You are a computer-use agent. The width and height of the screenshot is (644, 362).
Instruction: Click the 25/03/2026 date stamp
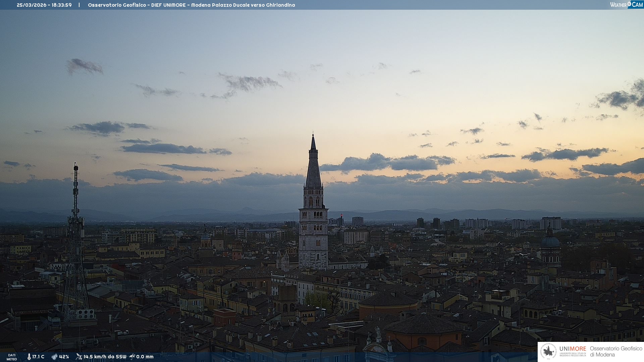click(x=32, y=5)
